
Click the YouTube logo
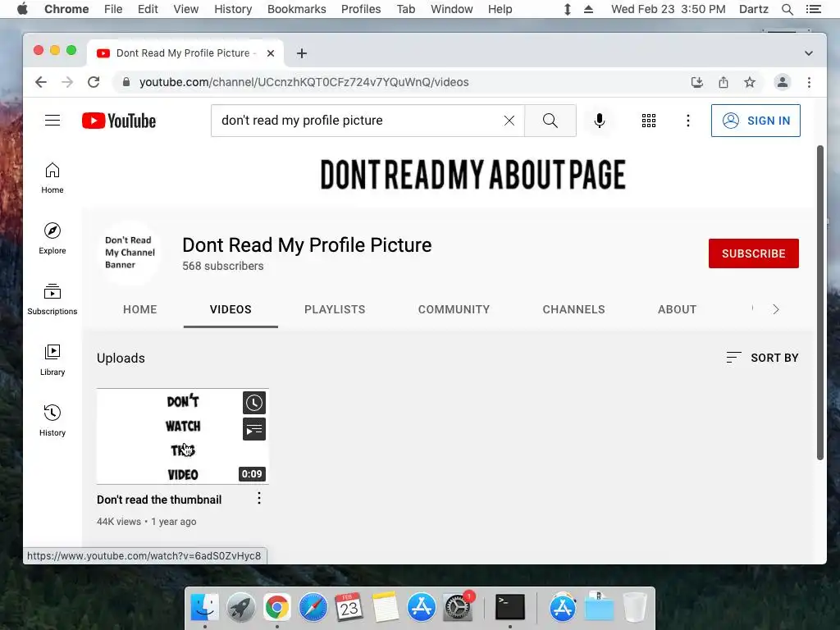click(x=119, y=121)
